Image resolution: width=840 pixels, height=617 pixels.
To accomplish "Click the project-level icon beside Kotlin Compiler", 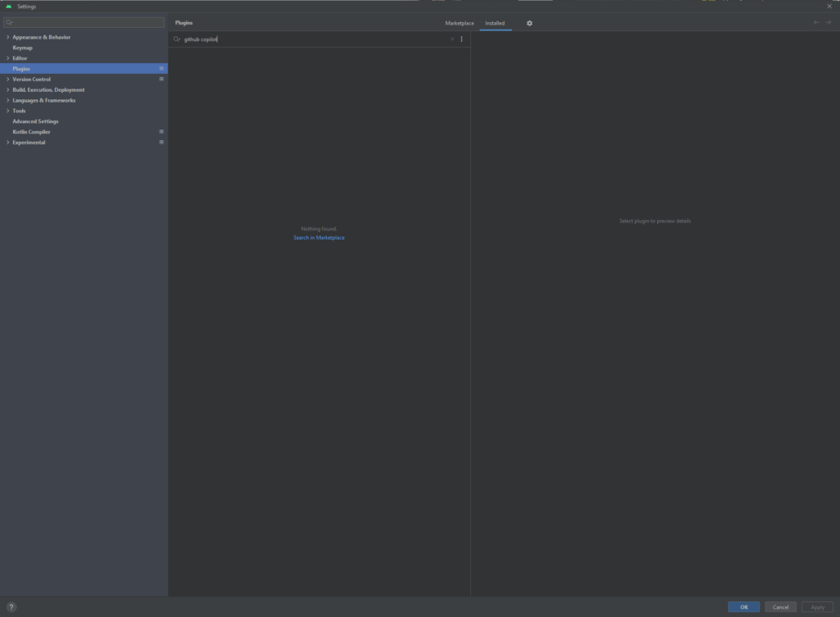I will 161,132.
